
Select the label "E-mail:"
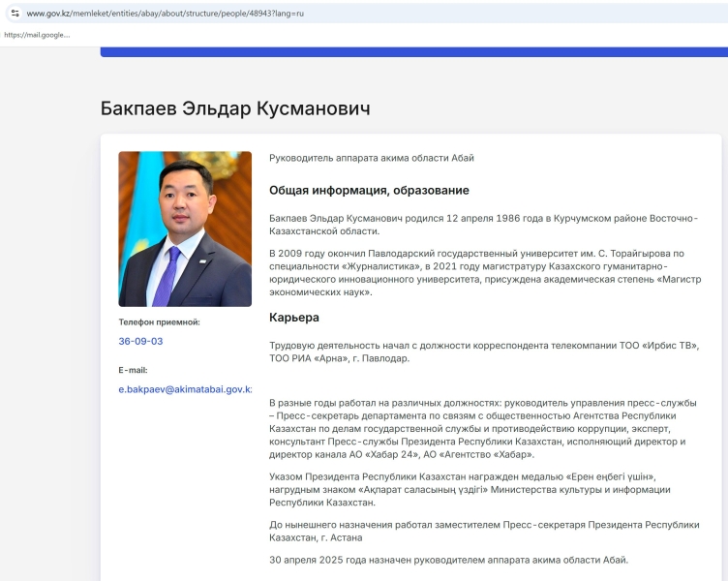[133, 370]
